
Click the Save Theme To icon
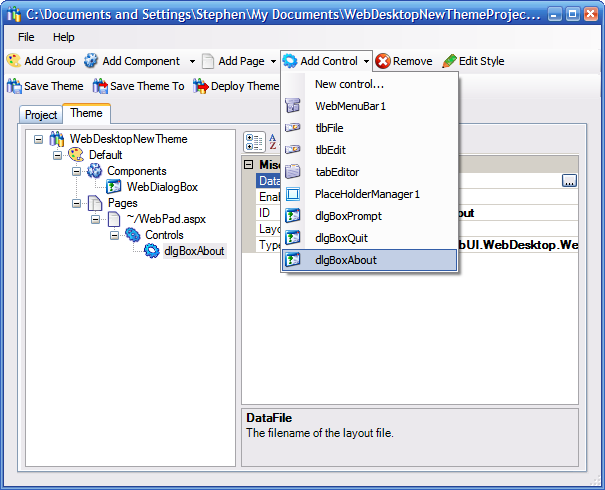point(100,86)
